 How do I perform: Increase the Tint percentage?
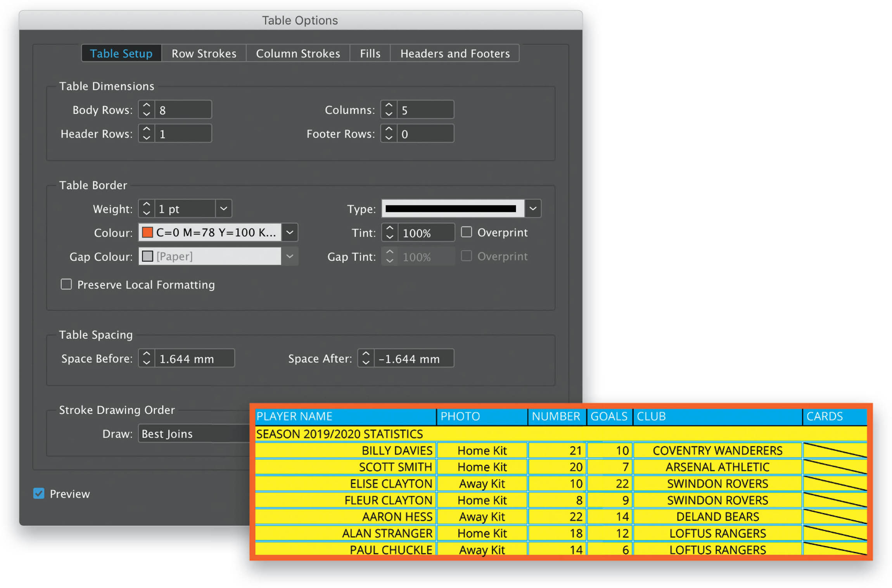[390, 228]
